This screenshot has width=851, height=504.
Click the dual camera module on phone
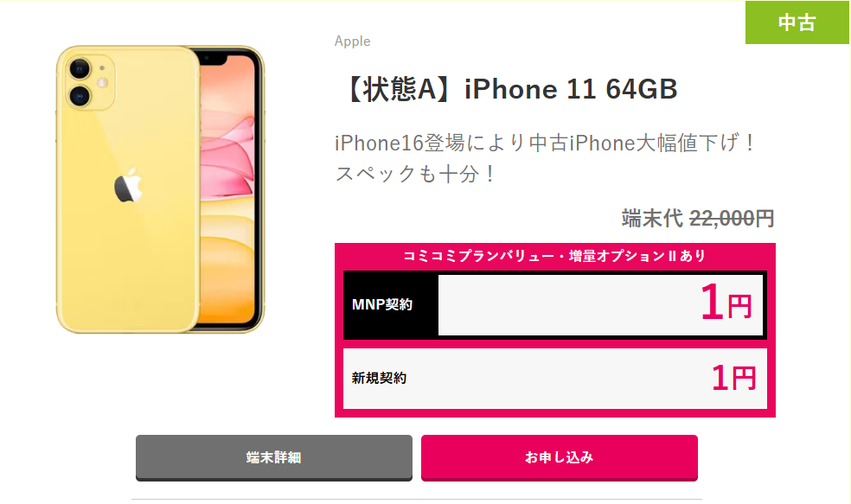pyautogui.click(x=91, y=82)
